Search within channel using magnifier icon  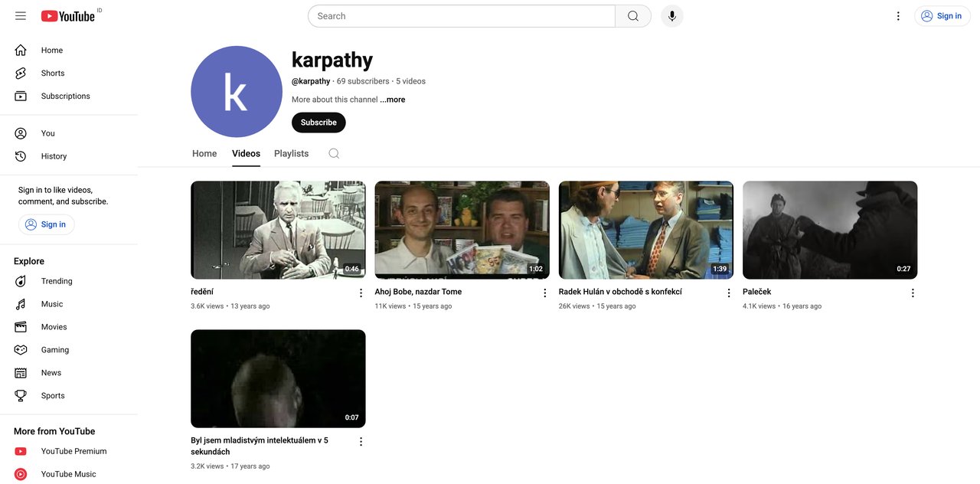pos(334,153)
